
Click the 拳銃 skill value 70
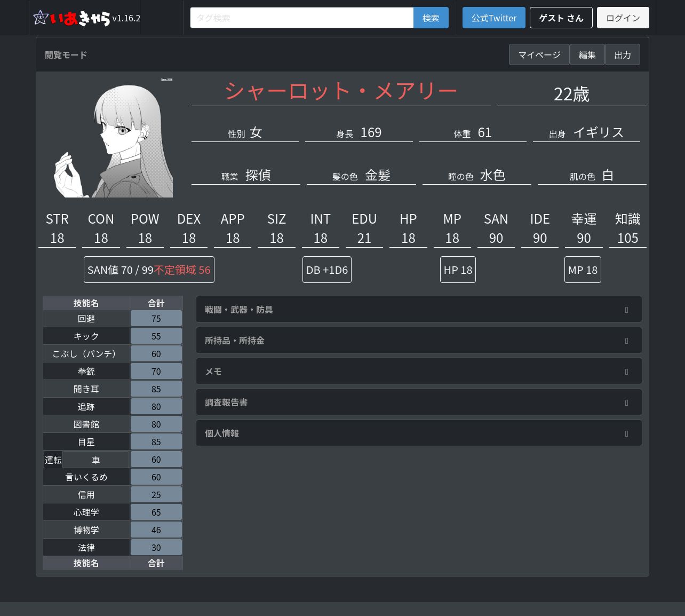(156, 372)
